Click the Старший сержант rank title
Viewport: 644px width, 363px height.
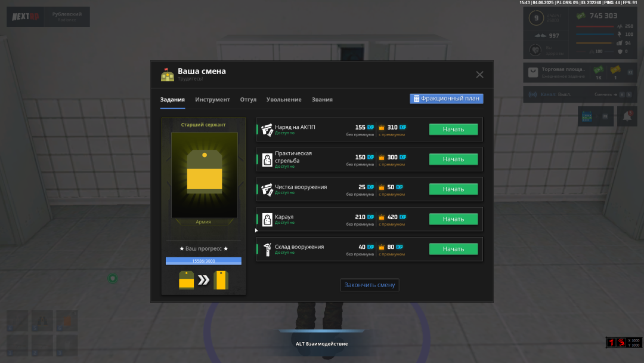(x=203, y=125)
